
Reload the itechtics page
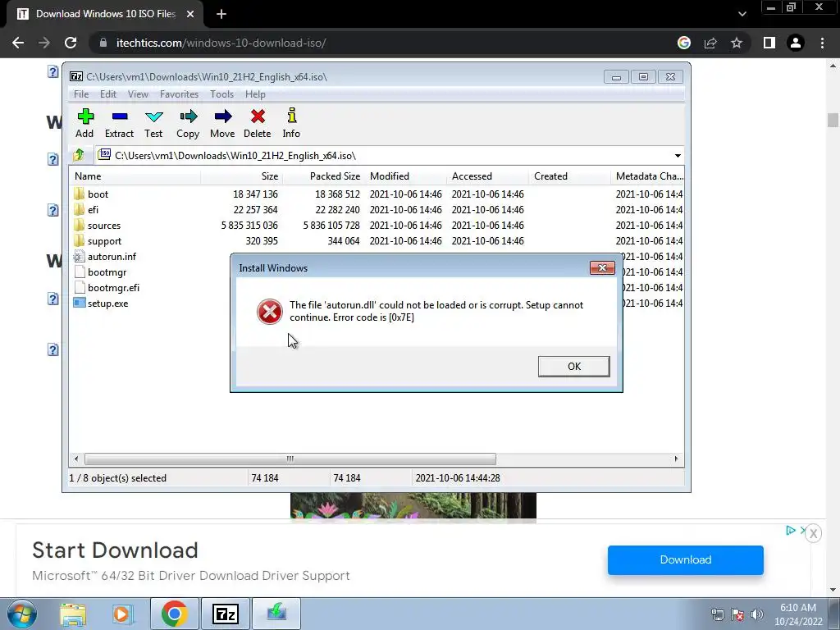(x=71, y=43)
